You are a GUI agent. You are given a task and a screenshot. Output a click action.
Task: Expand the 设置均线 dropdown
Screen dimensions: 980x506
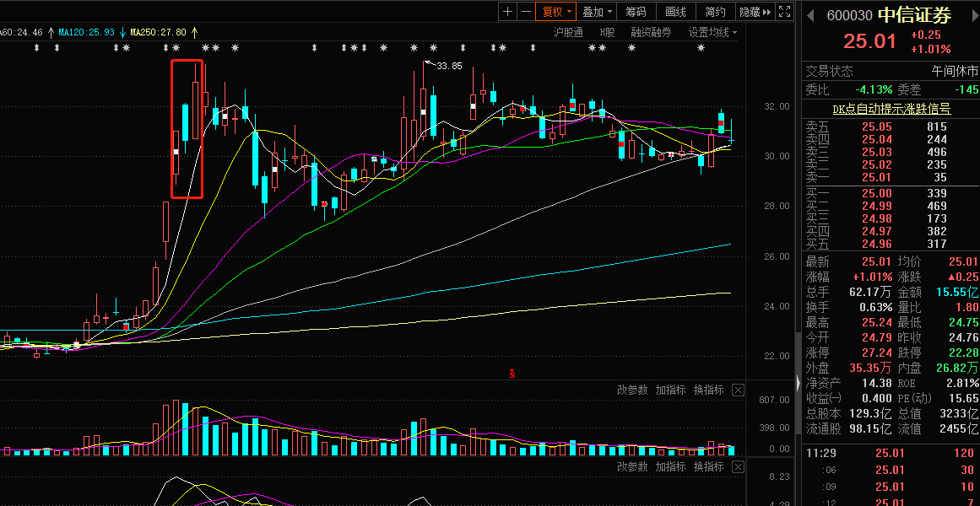pyautogui.click(x=712, y=32)
